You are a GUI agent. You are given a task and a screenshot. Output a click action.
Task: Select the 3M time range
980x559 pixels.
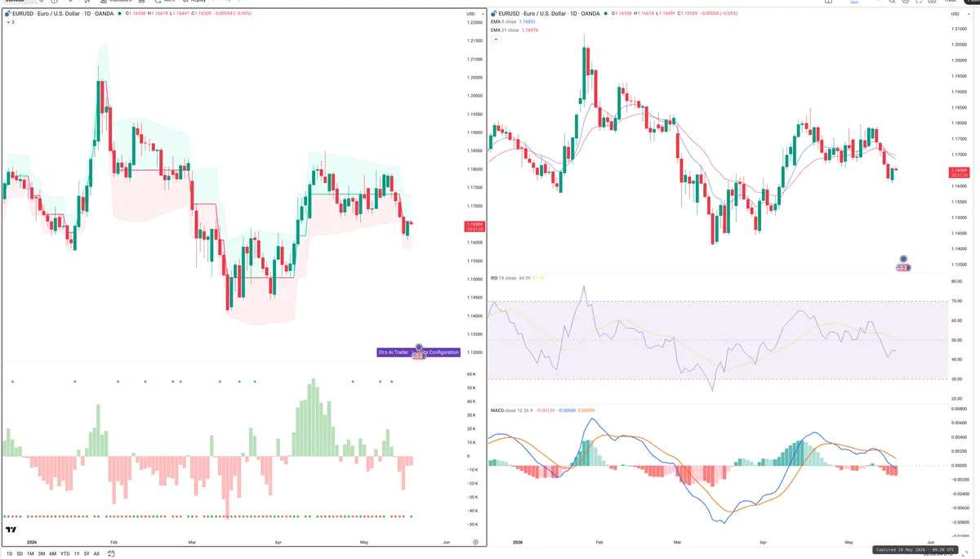coord(42,553)
